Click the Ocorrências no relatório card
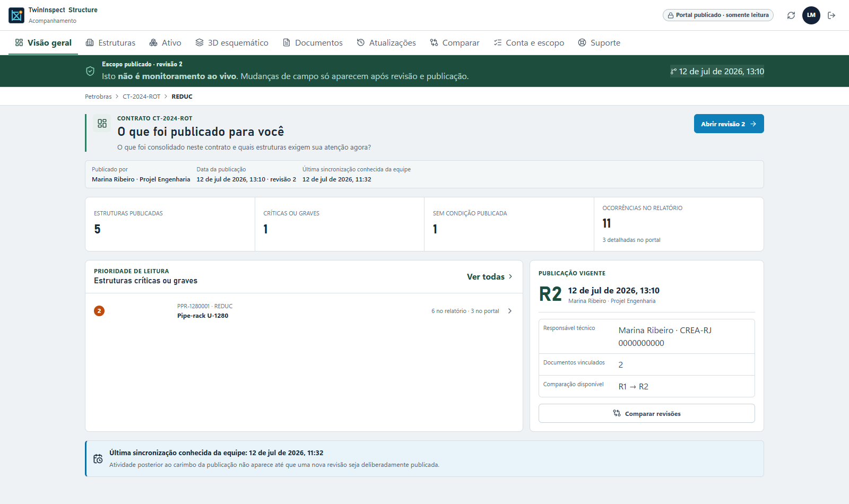Image resolution: width=849 pixels, height=504 pixels. (x=679, y=224)
